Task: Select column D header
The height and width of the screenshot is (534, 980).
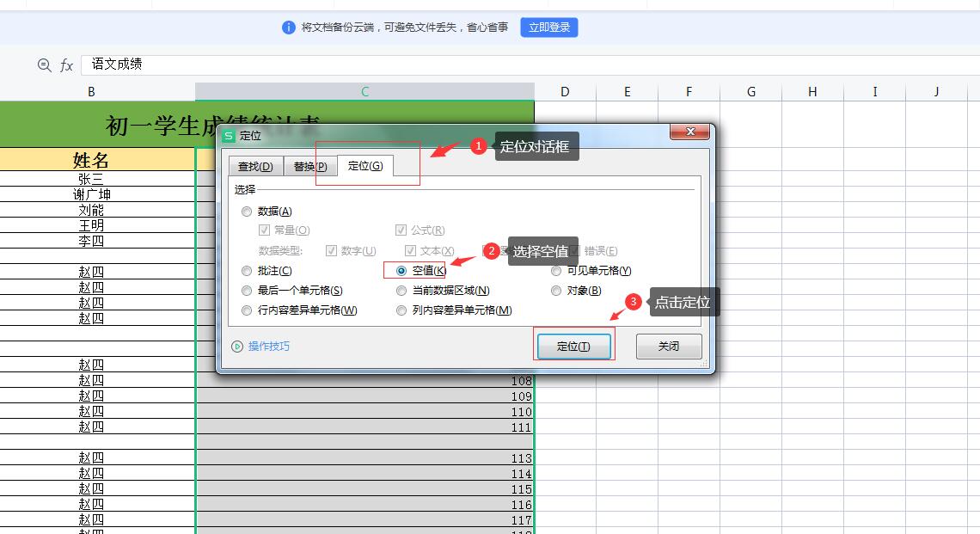Action: [565, 92]
